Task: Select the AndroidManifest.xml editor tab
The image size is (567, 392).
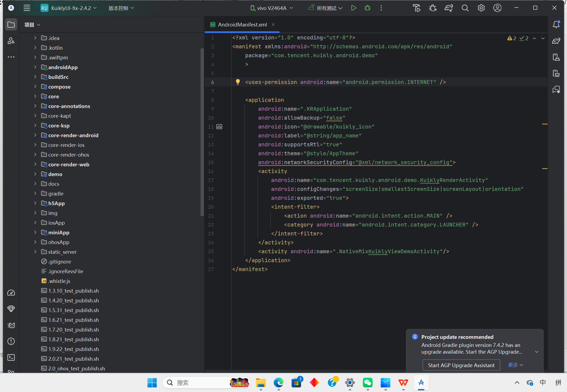Action: 242,25
